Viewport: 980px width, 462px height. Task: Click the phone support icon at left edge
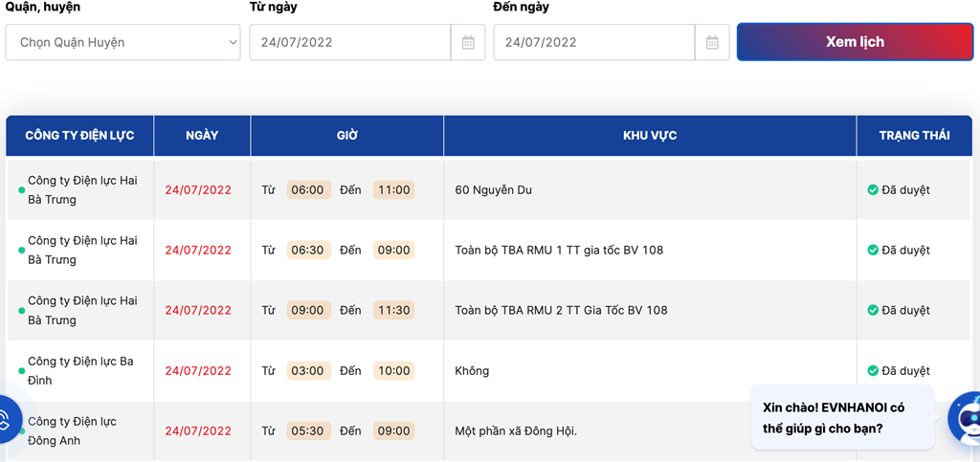[8, 420]
